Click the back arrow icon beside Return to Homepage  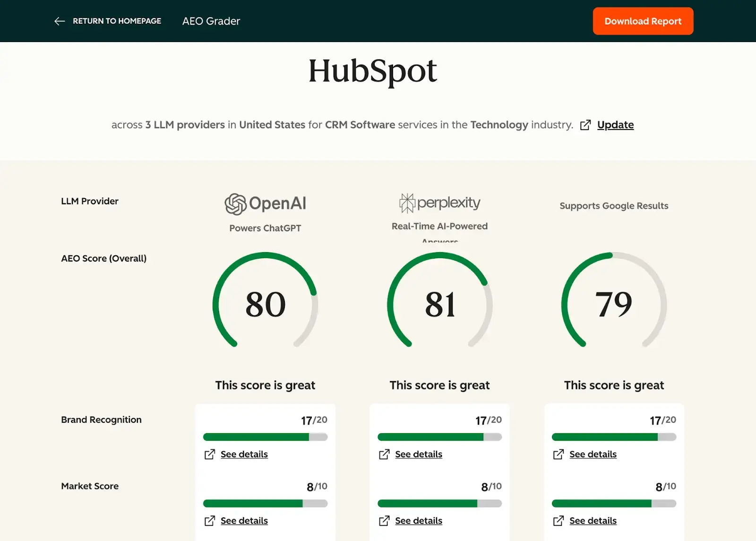60,21
